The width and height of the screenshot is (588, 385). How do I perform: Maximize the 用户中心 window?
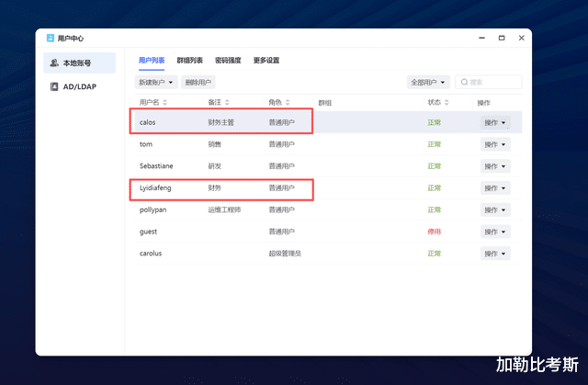click(x=502, y=38)
